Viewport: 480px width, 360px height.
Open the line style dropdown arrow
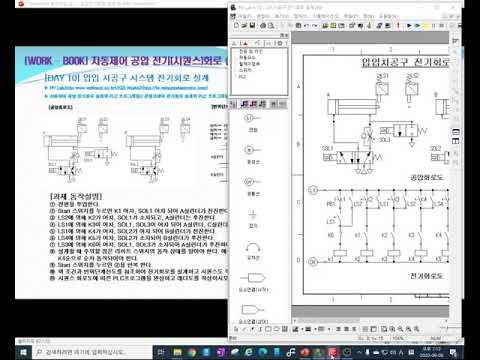click(315, 329)
